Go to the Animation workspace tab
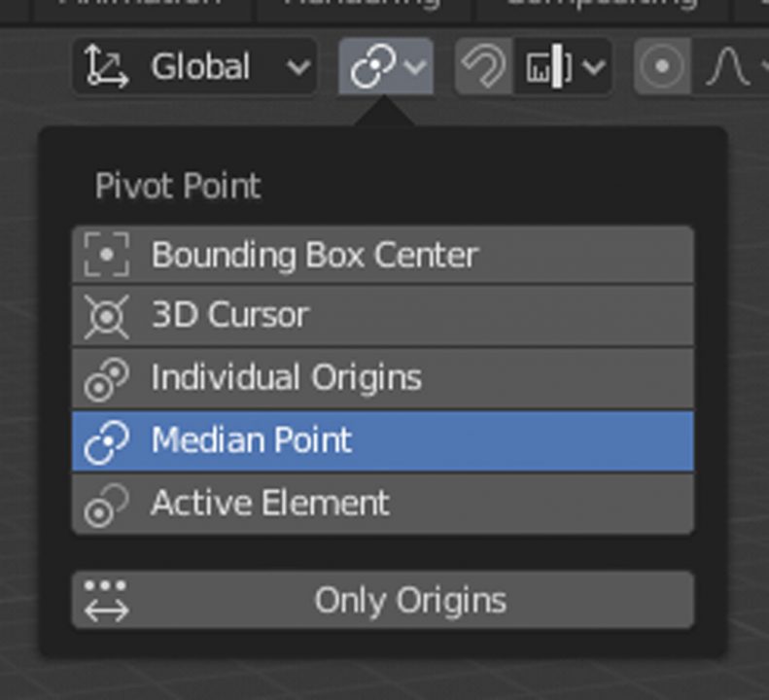This screenshot has width=769, height=700. pyautogui.click(x=141, y=5)
